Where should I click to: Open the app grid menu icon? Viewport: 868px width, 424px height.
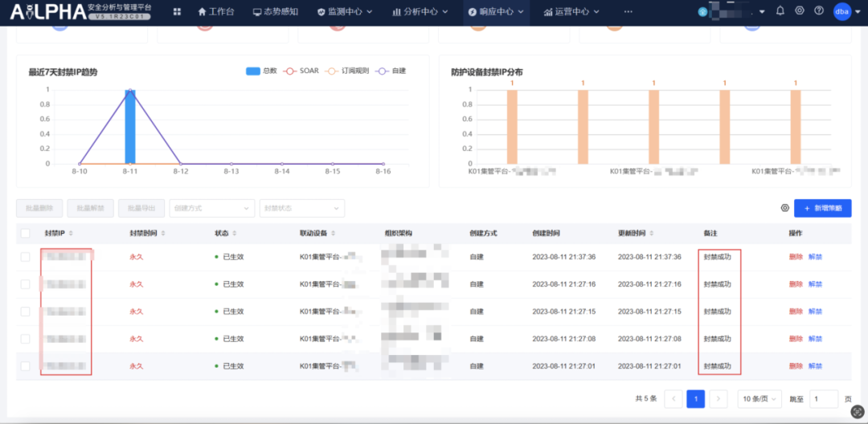177,12
